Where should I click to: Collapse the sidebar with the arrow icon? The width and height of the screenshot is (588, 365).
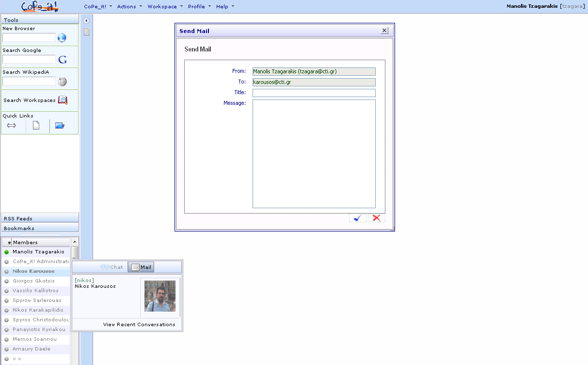(x=86, y=21)
